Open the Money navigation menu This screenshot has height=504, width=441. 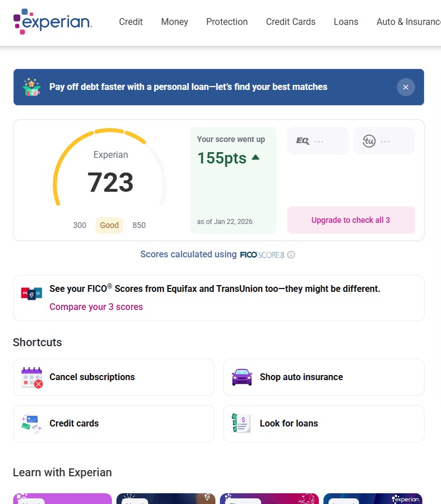tap(175, 22)
